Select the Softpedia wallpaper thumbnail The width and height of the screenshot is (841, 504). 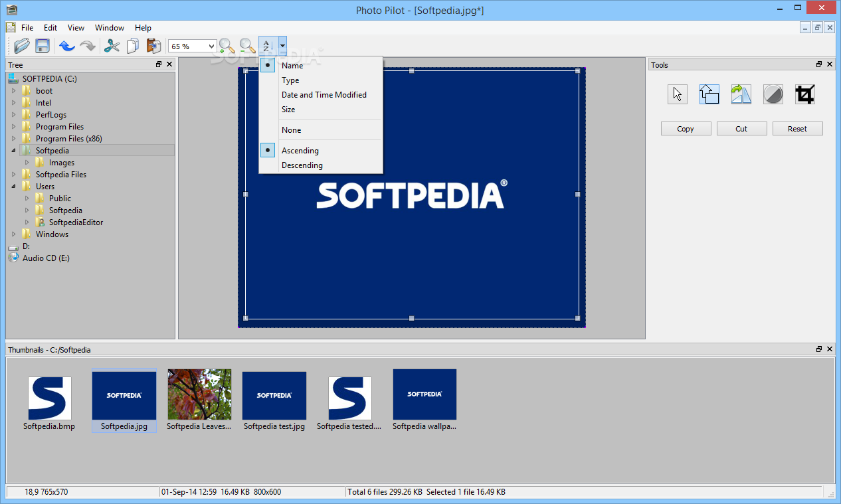pos(424,400)
